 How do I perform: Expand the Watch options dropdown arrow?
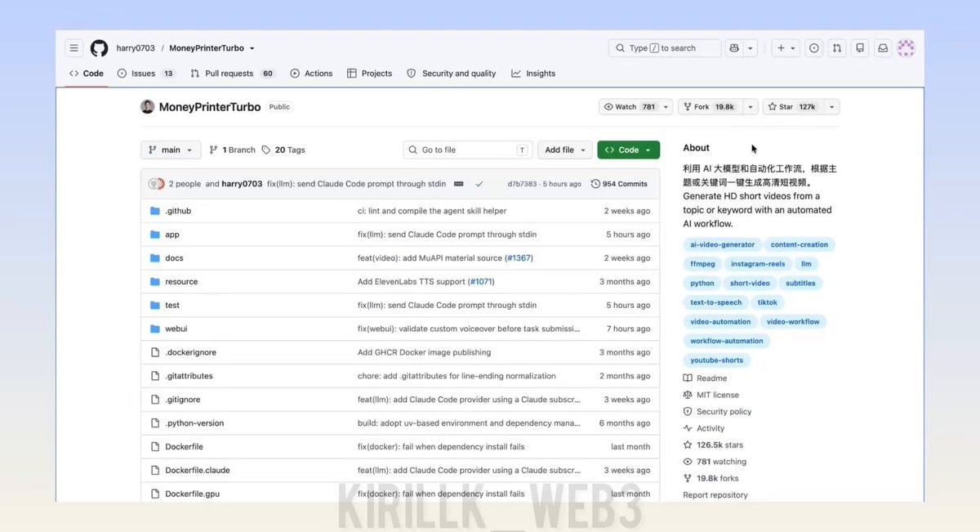click(x=666, y=107)
